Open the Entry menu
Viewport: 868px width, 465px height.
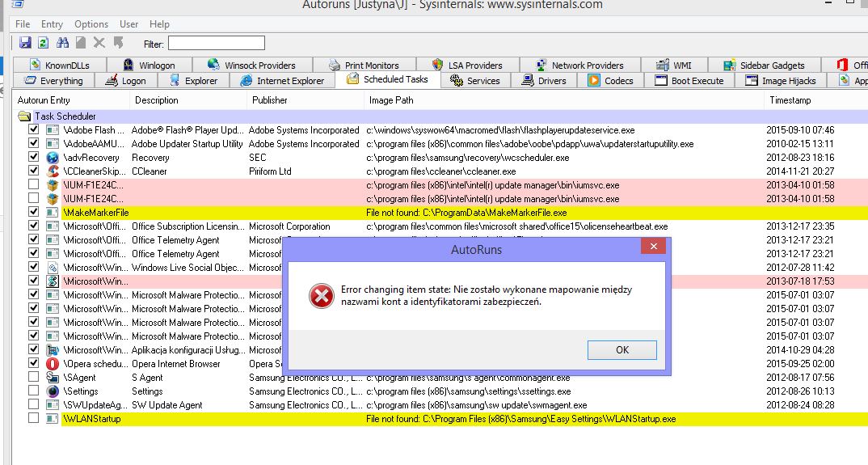point(52,23)
